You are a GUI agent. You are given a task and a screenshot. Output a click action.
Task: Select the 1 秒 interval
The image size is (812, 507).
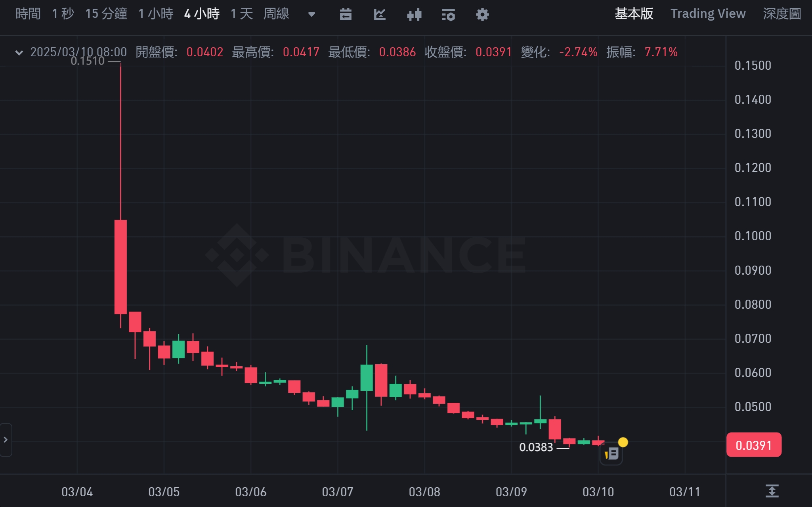(63, 14)
